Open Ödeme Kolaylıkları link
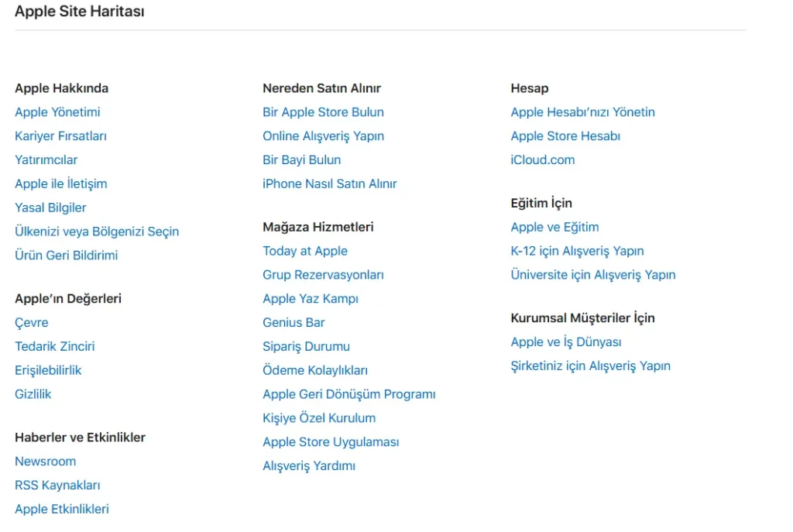The height and width of the screenshot is (532, 793). (x=315, y=370)
